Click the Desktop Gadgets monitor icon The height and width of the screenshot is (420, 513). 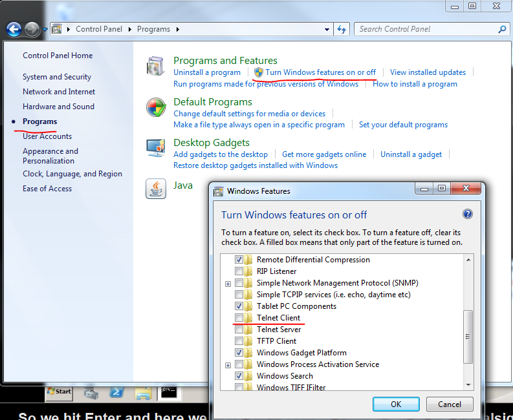(156, 149)
